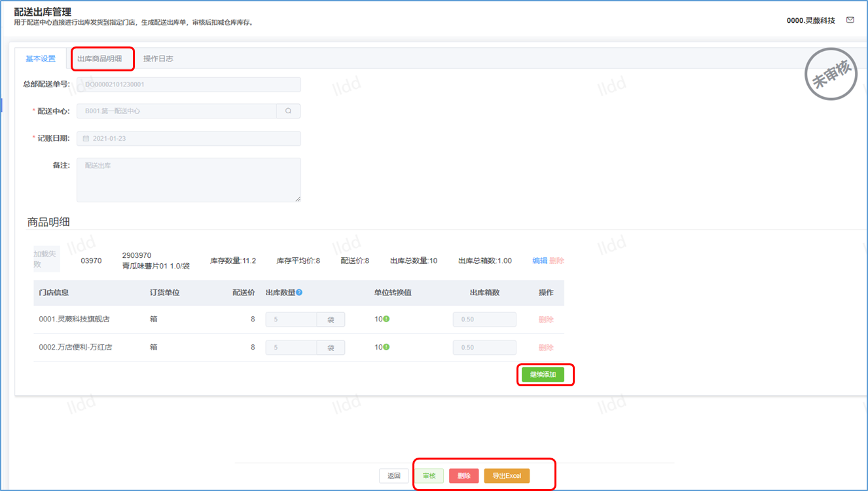Click the calendar icon in 记账日期 field
The image size is (868, 491).
pyautogui.click(x=86, y=139)
